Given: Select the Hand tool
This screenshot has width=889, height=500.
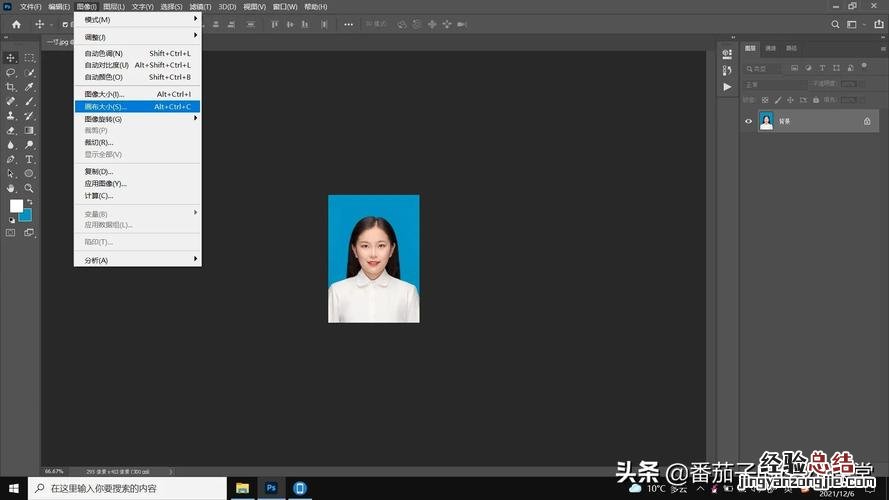Looking at the screenshot, I should (11, 188).
